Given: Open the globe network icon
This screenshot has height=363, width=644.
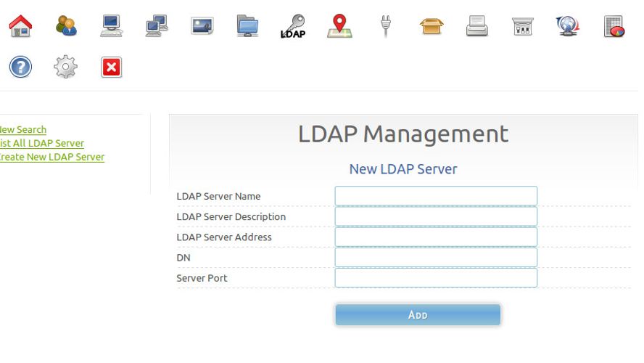Looking at the screenshot, I should coord(567,27).
